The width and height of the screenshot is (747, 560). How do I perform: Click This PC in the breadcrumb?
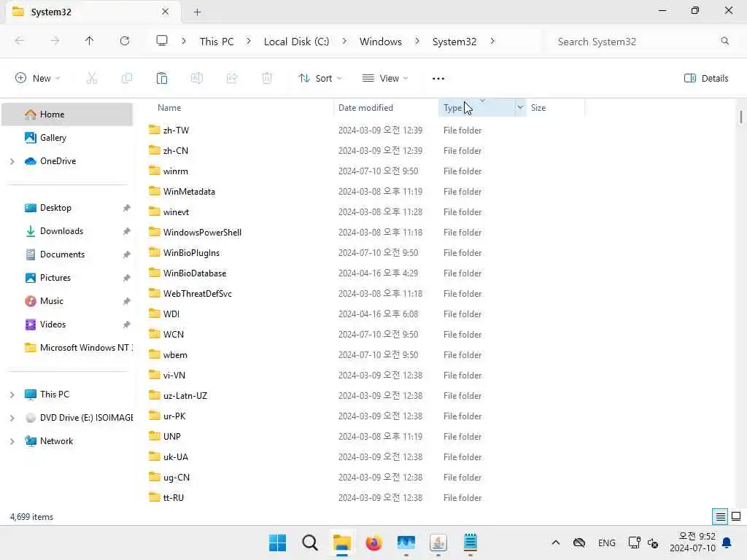coord(217,42)
